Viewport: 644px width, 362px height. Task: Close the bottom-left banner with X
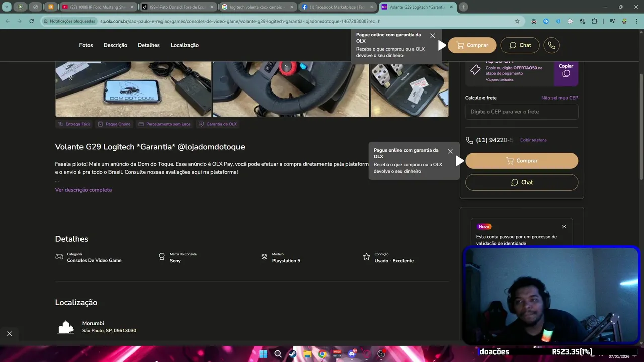pos(9,334)
